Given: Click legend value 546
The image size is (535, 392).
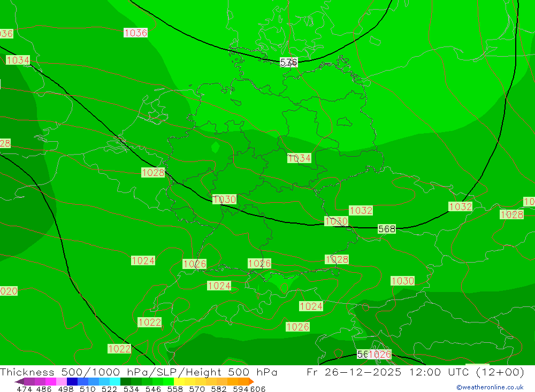Looking at the screenshot, I should tap(153, 389).
